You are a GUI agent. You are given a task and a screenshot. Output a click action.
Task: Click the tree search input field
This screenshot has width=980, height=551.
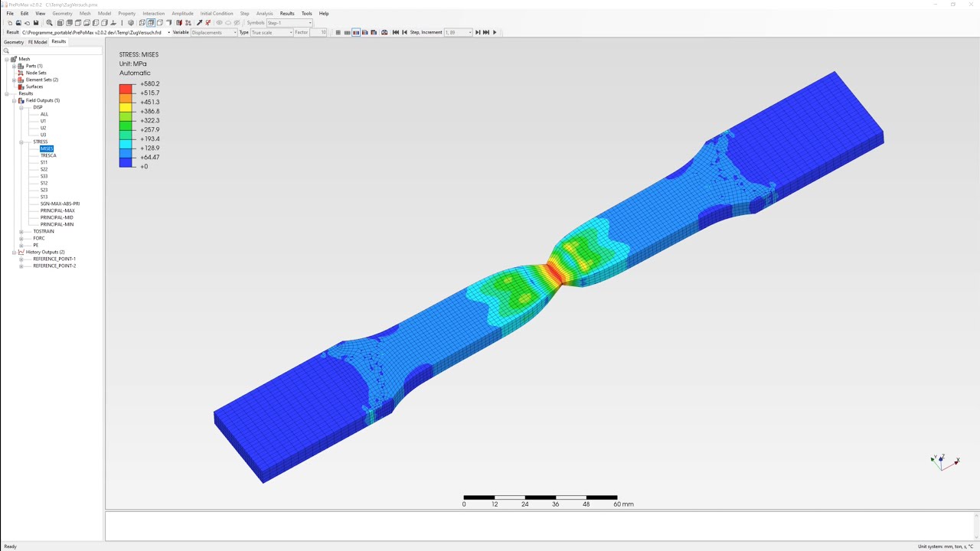pyautogui.click(x=54, y=51)
